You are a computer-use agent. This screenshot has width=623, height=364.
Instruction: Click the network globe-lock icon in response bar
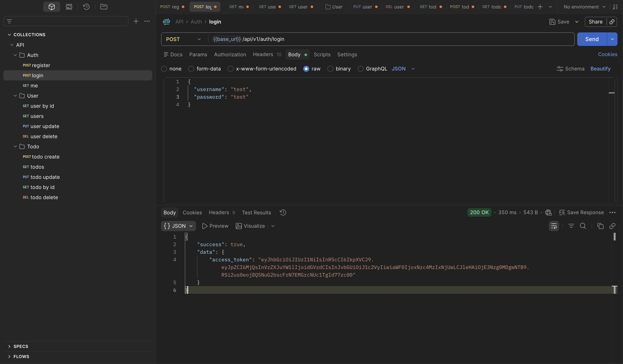click(x=548, y=212)
